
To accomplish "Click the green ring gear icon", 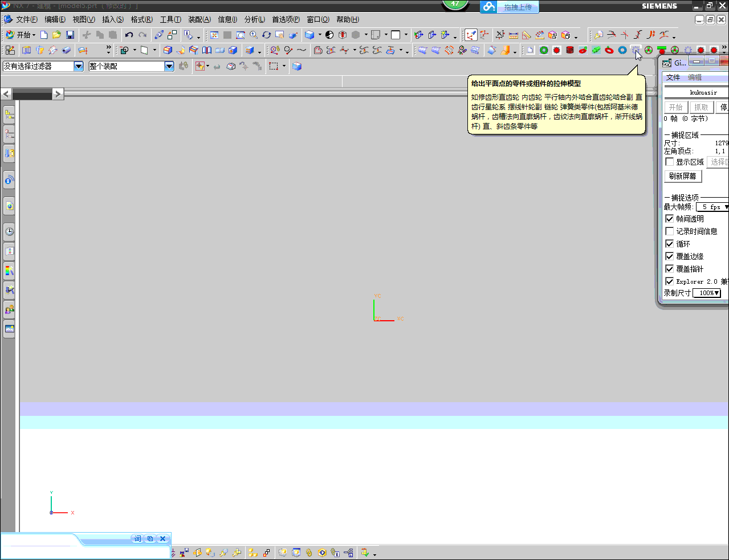I will pos(544,50).
